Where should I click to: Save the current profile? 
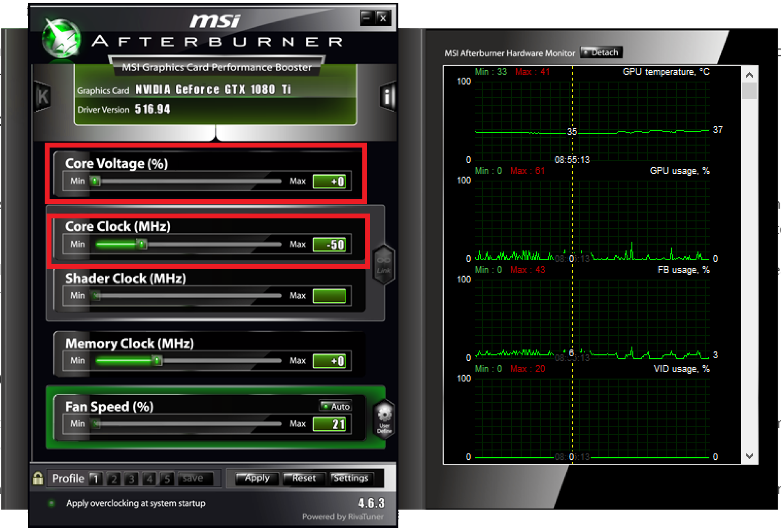[x=194, y=478]
